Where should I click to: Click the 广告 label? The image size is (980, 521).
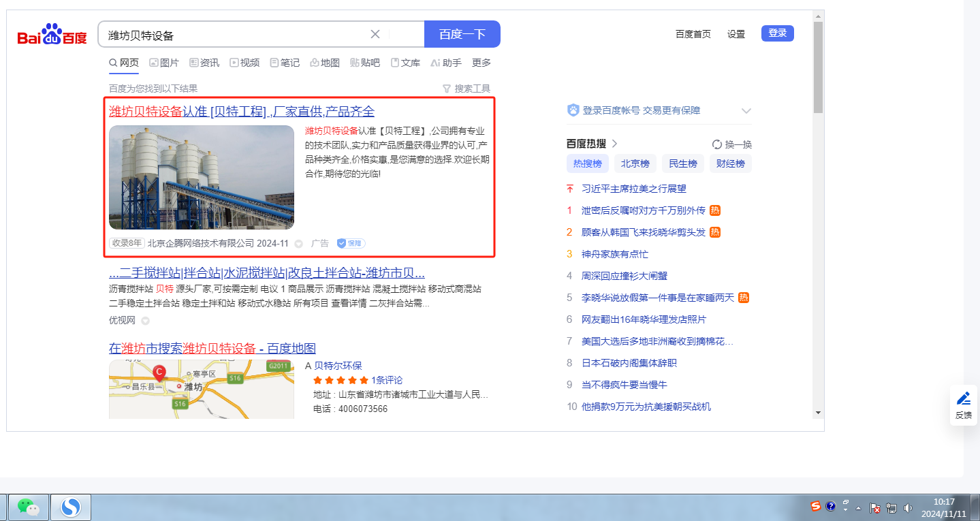(320, 243)
